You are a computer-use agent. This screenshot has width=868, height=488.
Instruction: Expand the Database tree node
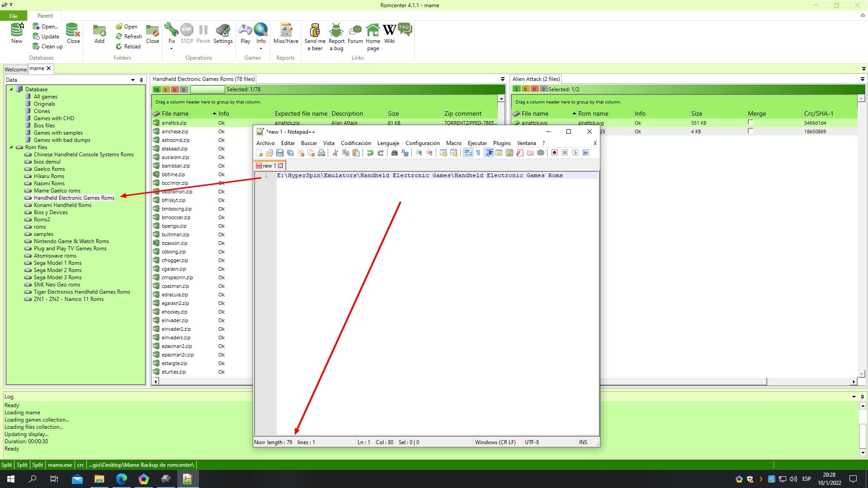click(11, 89)
